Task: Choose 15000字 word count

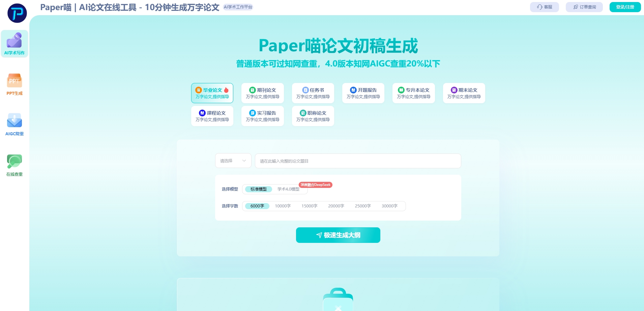Action: pos(310,206)
